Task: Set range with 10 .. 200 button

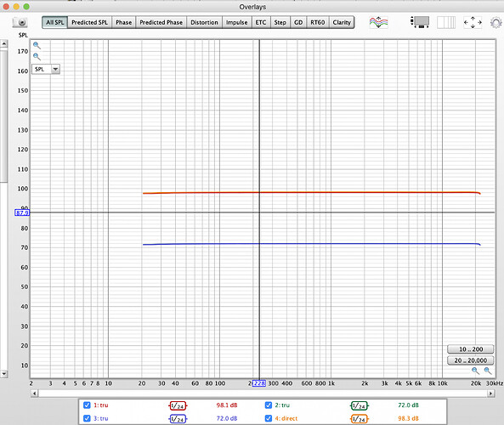Action: pyautogui.click(x=471, y=349)
